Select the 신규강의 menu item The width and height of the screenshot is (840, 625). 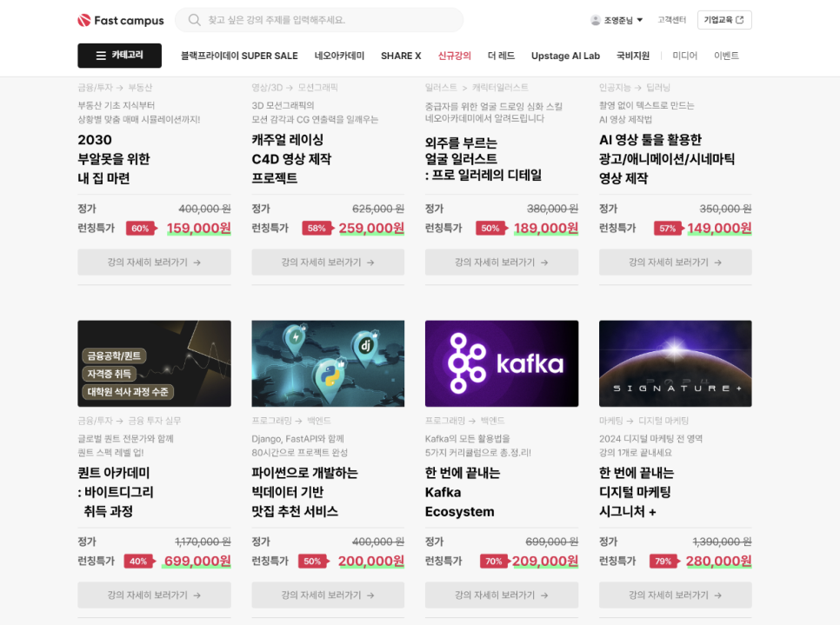pyautogui.click(x=454, y=56)
